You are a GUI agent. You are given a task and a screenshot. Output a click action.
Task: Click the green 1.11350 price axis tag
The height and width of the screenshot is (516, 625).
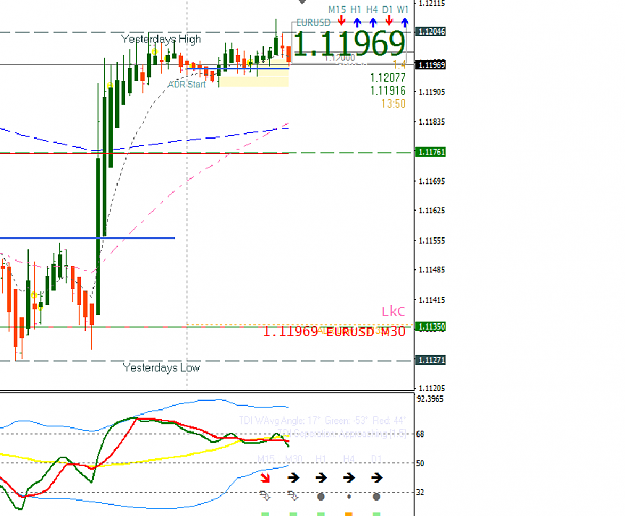(x=430, y=327)
